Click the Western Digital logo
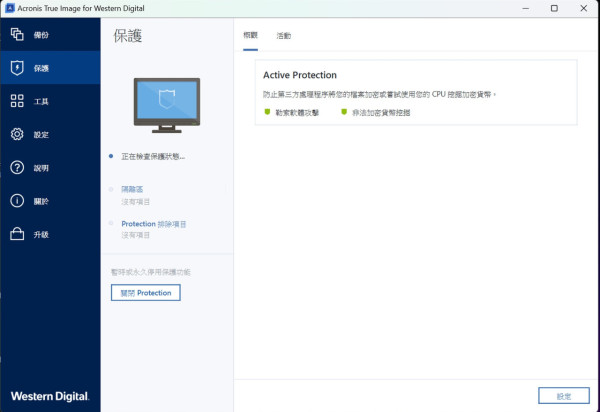Viewport: 600px width, 412px height. click(x=50, y=396)
